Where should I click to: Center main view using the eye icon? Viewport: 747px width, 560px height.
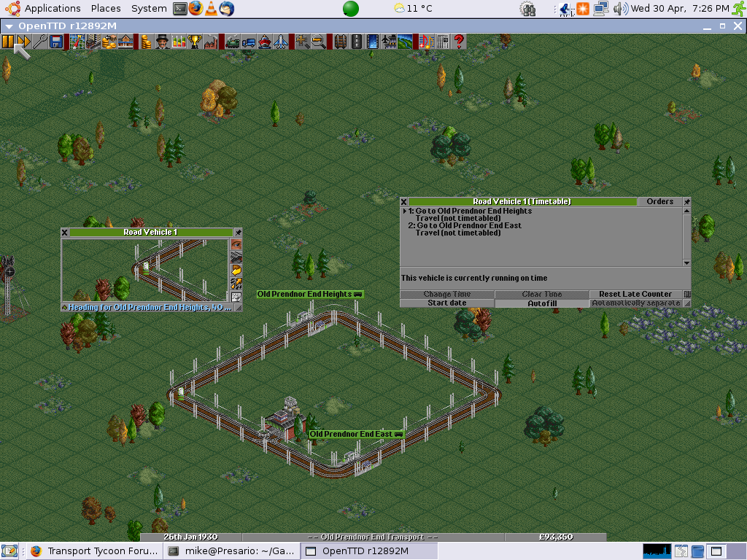coord(236,245)
